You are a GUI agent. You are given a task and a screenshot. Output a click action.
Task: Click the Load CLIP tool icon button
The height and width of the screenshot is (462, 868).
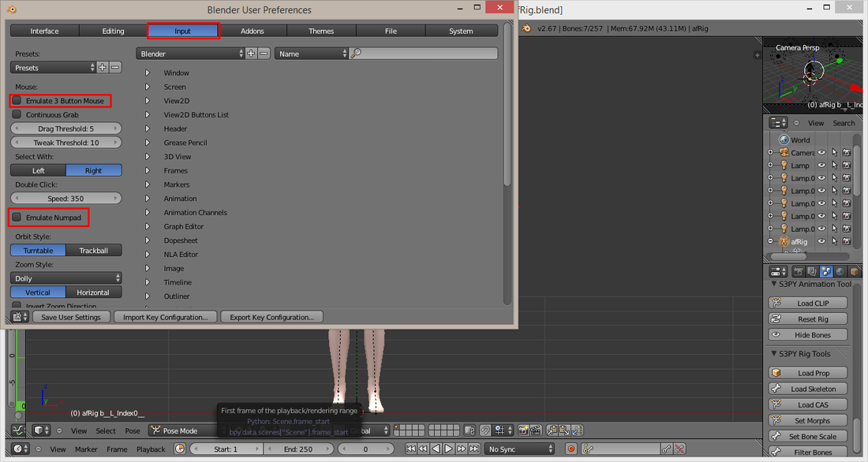[x=808, y=304]
